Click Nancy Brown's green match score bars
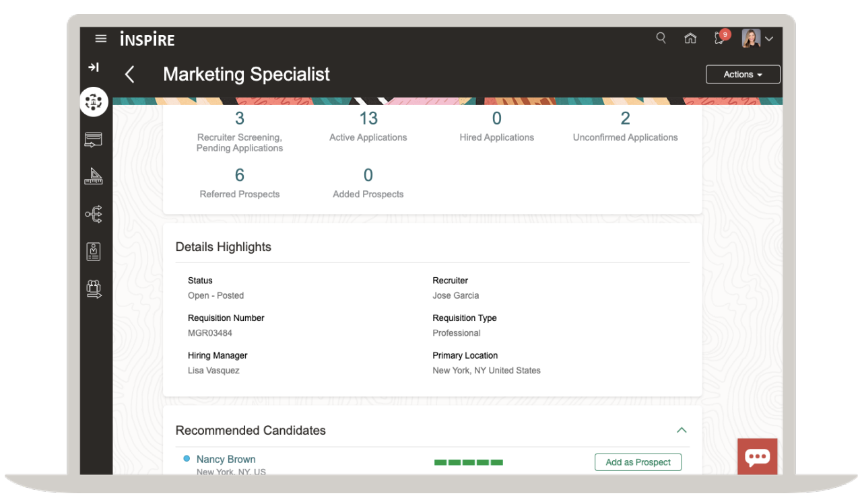Viewport: 860px width, 504px height. click(x=468, y=462)
